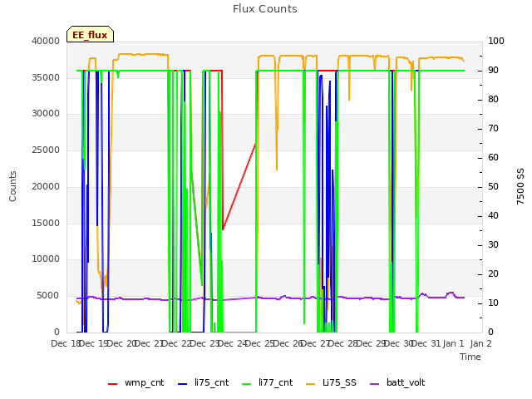Click the orange Li75_SS legend swatch
The image size is (532, 399).
(x=311, y=383)
